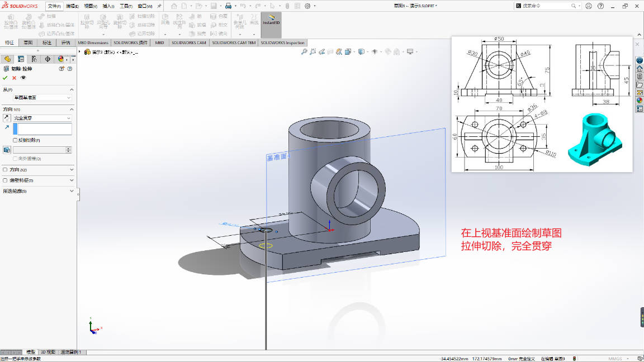
Task: Toggle detailed preview eye icon
Action: 23,78
